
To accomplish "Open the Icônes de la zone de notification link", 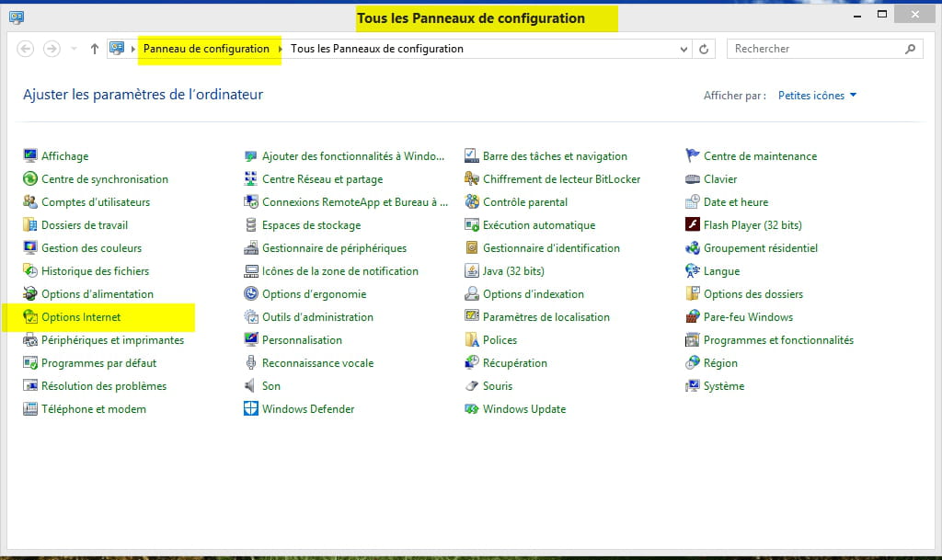I will coord(340,271).
